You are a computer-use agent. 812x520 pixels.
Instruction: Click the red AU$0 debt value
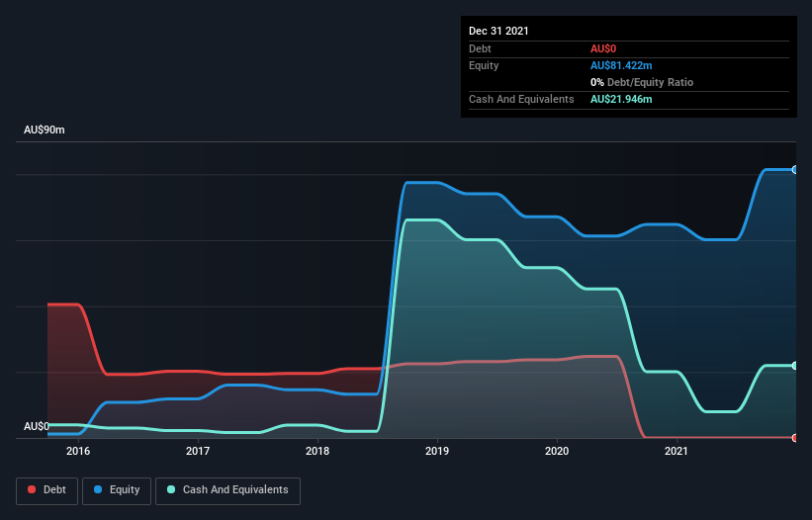click(x=603, y=48)
